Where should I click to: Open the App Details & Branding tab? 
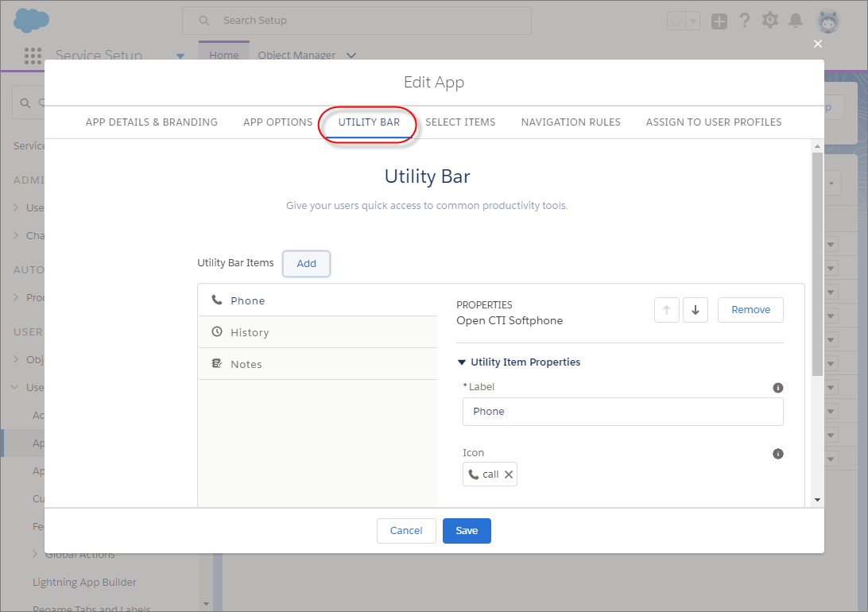click(151, 122)
